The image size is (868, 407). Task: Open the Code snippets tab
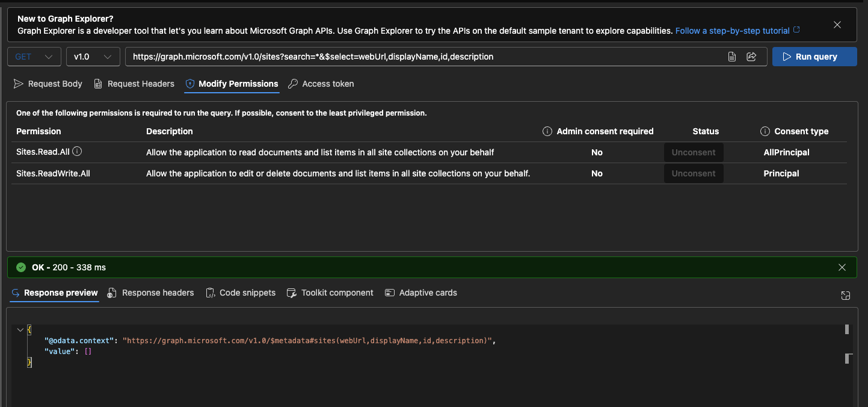[241, 293]
